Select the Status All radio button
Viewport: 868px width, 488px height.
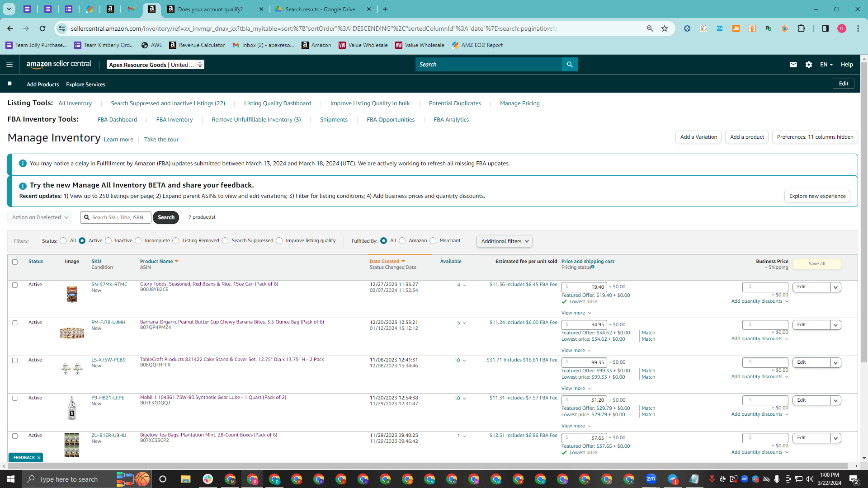63,241
